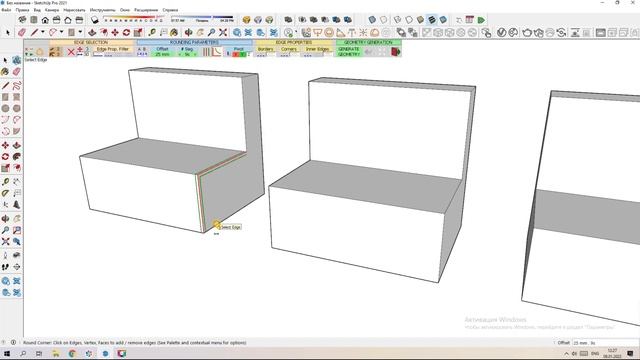Select the Rotate tool in top toolbar
640x360 pixels.
pos(127,32)
